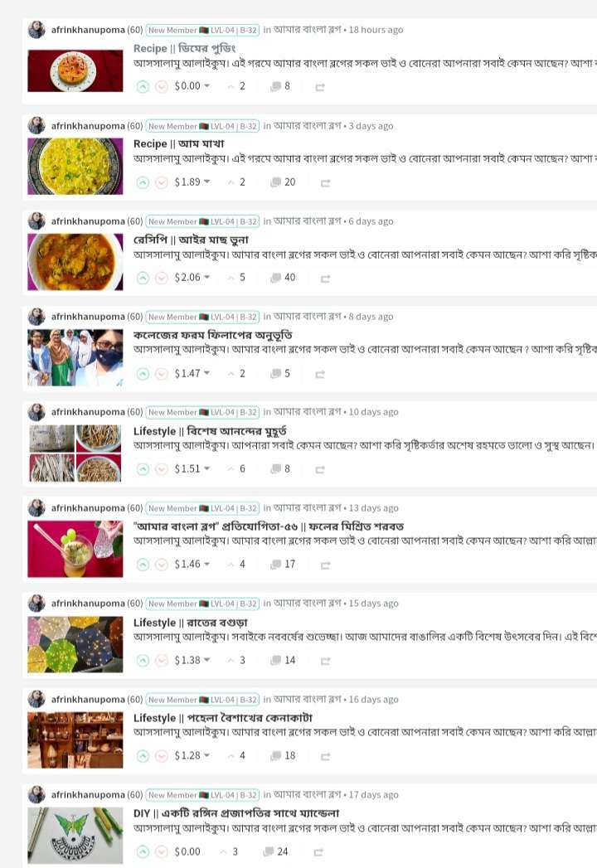Viewport: 597px width, 868px height.
Task: Open comments on পহেলা বৈশাখের কেনাকাটা post
Action: [283, 755]
